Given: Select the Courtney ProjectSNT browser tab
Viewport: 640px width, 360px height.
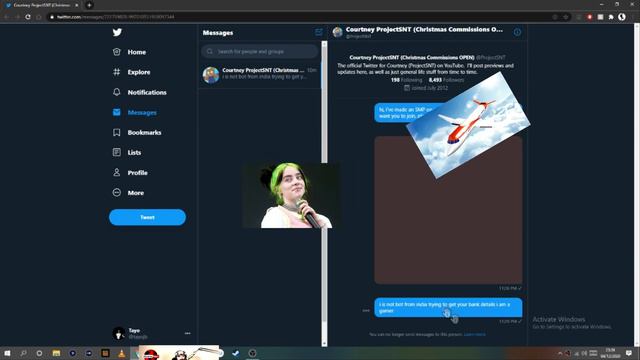Looking at the screenshot, I should [42, 5].
